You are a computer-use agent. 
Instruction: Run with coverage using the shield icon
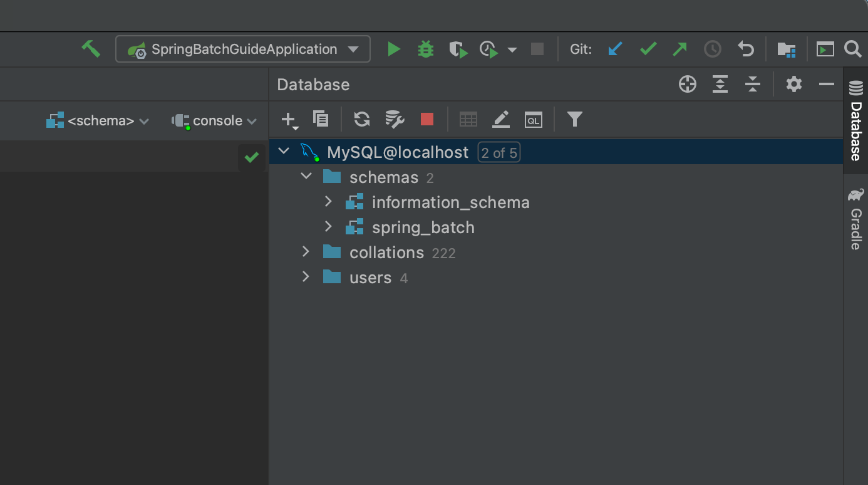[x=458, y=50]
